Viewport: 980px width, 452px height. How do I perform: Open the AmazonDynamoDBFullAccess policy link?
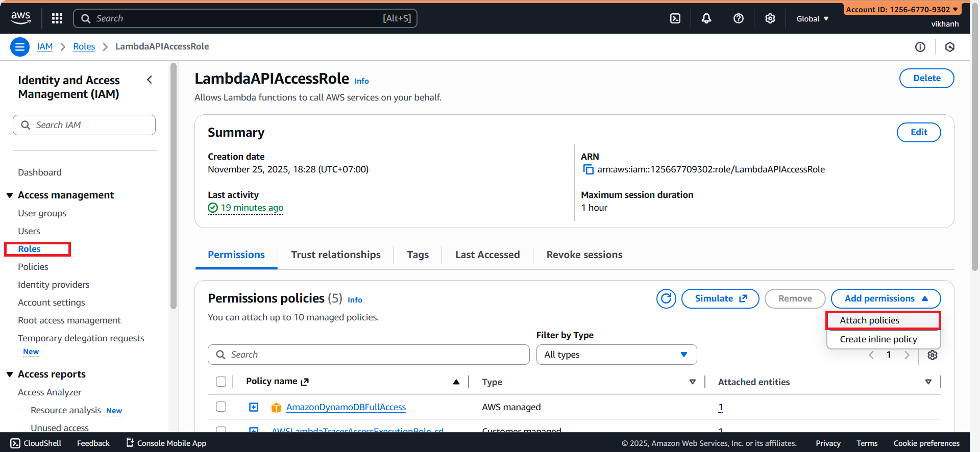(346, 407)
